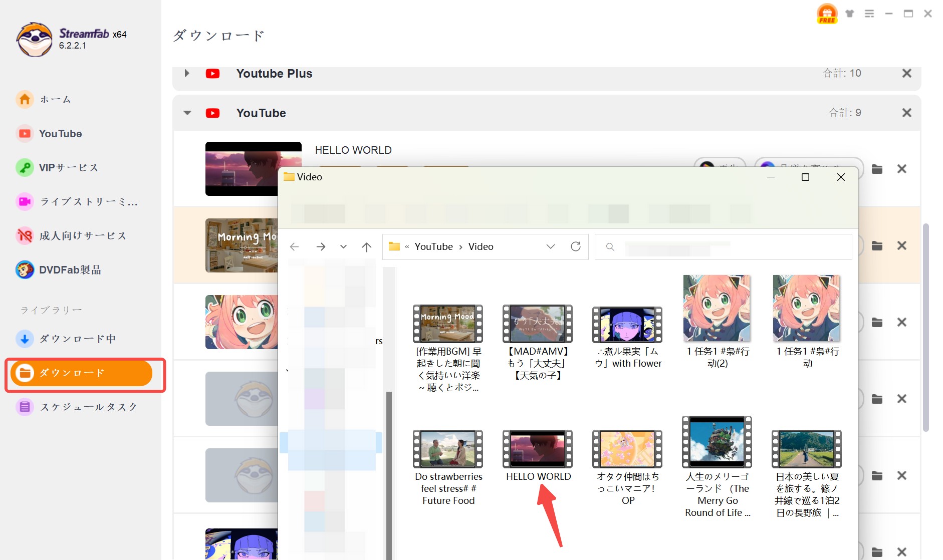Select the ∴煮ル果実 with Flower video file
The width and height of the screenshot is (943, 560).
(628, 338)
